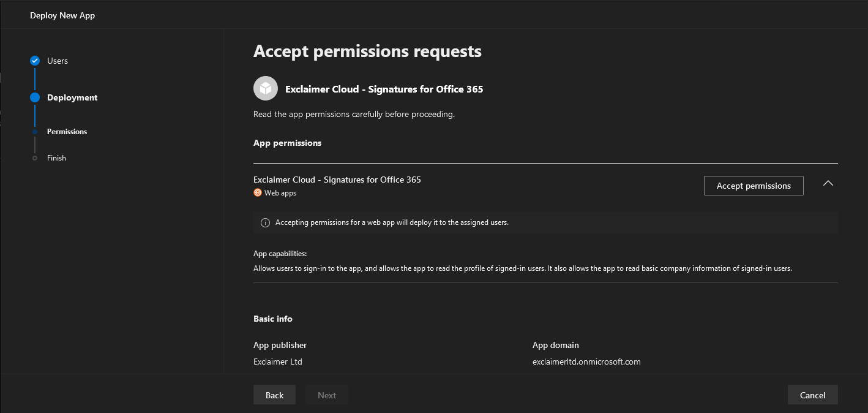Select the Permissions sub-step dot
The height and width of the screenshot is (413, 868).
click(35, 132)
